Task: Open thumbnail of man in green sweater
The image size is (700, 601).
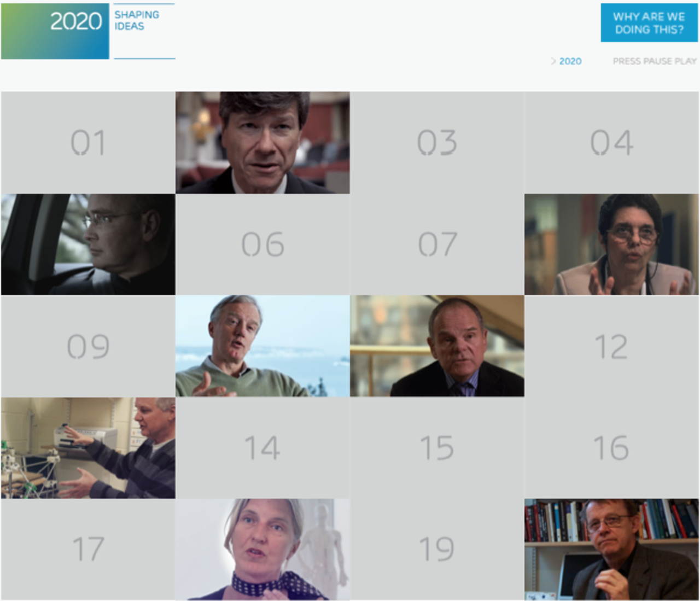Action: tap(262, 346)
